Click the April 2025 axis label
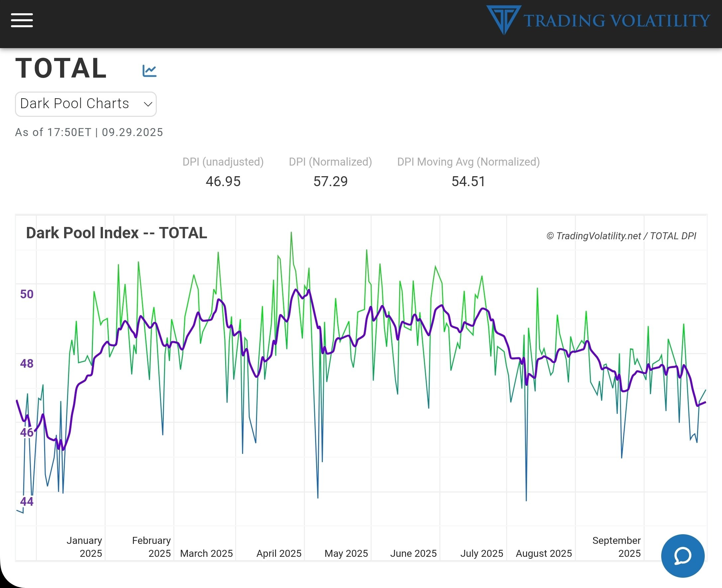This screenshot has width=722, height=588. coord(279,553)
